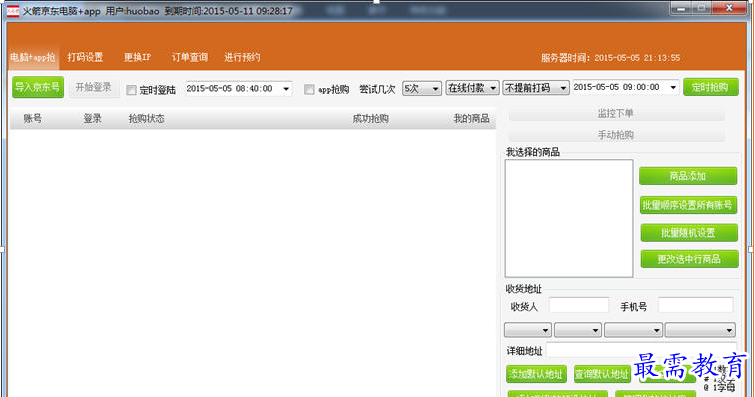The width and height of the screenshot is (755, 397).
Task: Click the 更改选中行商品 button
Action: coord(689,259)
